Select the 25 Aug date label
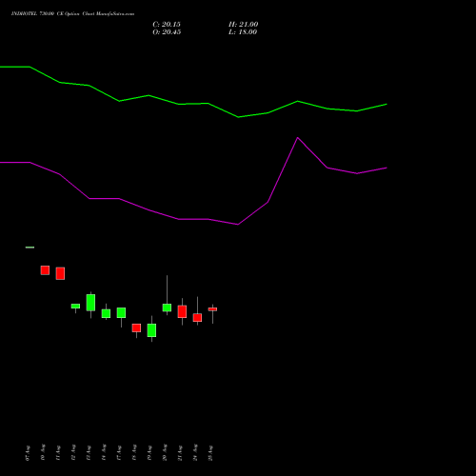The height and width of the screenshot is (476, 476). coord(210,453)
